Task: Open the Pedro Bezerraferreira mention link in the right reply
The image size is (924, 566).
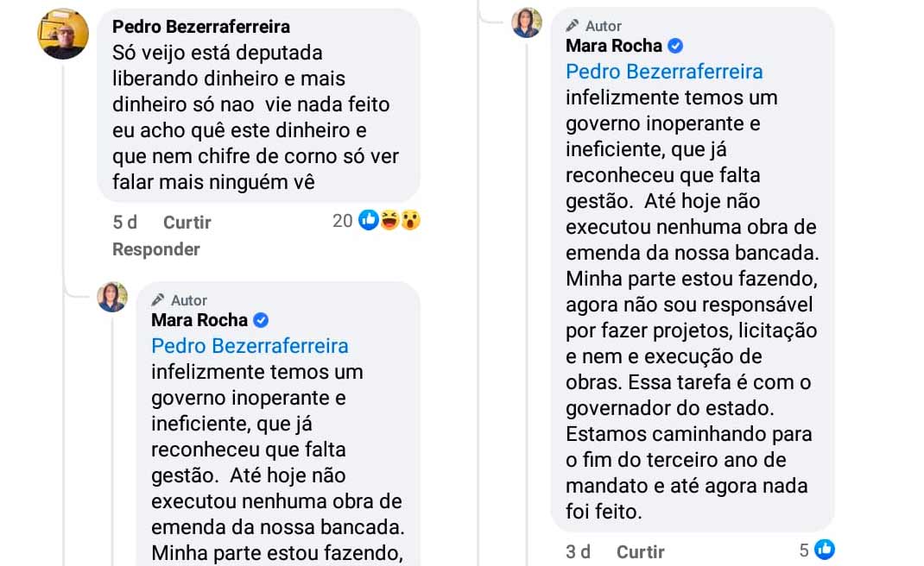Action: pyautogui.click(x=663, y=72)
